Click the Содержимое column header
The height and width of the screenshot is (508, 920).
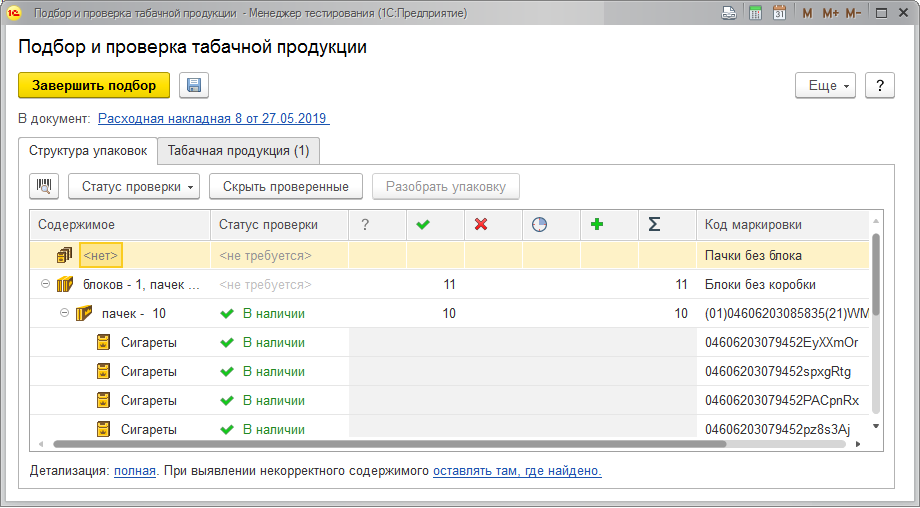pyautogui.click(x=120, y=225)
